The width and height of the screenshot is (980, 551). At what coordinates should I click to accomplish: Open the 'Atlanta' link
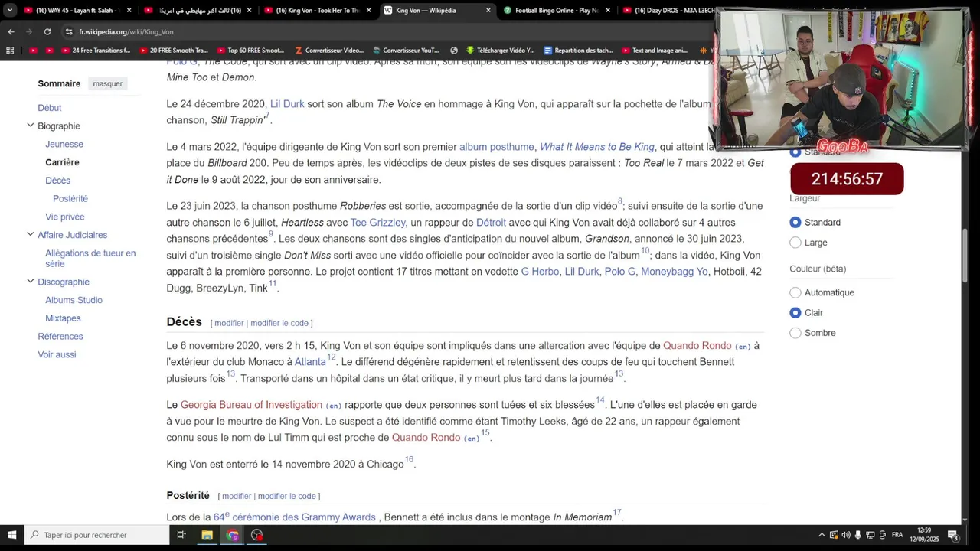tap(310, 362)
